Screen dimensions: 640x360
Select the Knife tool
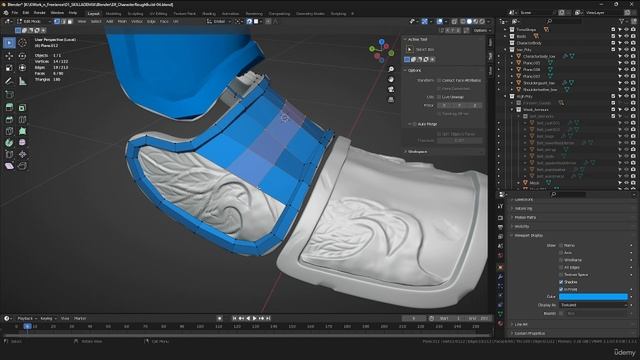pyautogui.click(x=9, y=131)
